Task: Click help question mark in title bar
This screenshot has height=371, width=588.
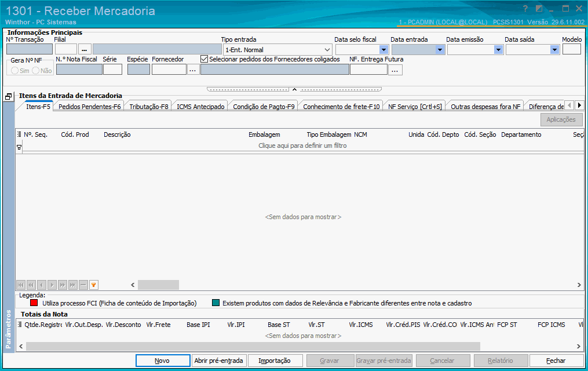Action: (x=525, y=9)
